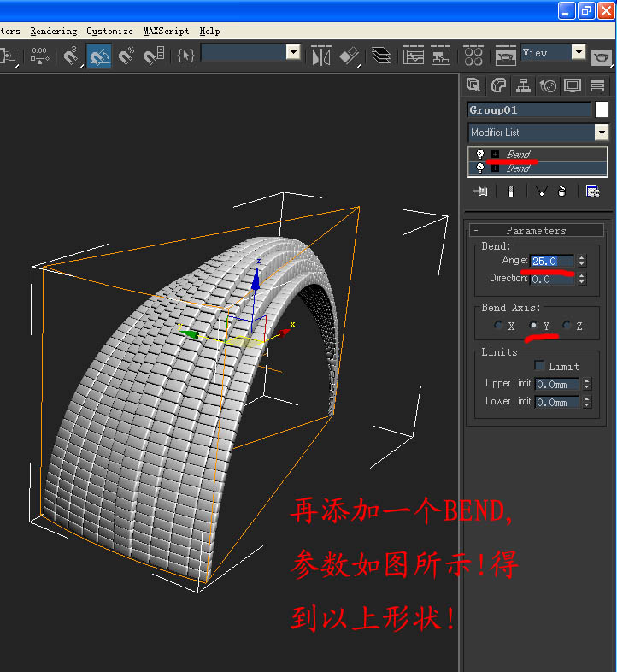The image size is (617, 672).
Task: Click the Make Unique icon
Action: [542, 192]
